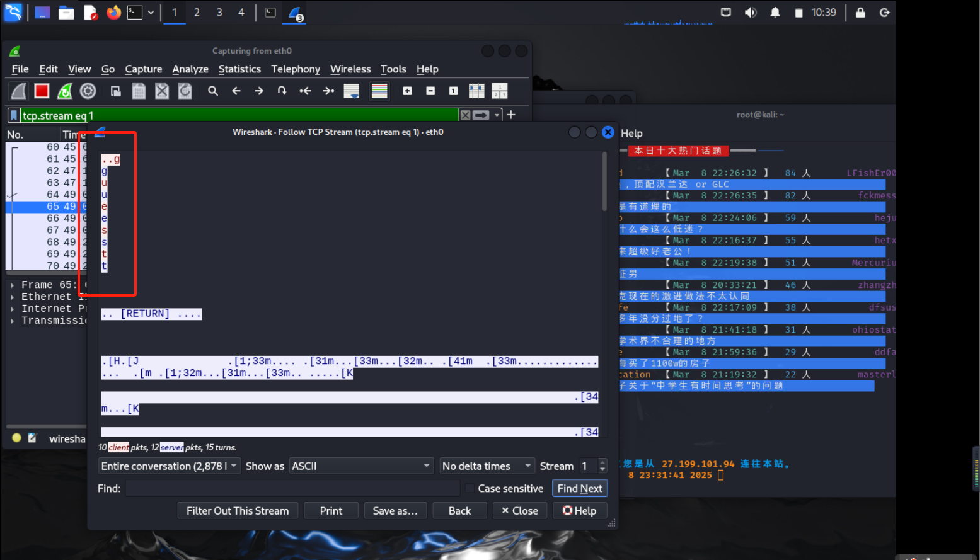The image size is (980, 560).
Task: Click the Resize columns to content icon
Action: tap(476, 91)
